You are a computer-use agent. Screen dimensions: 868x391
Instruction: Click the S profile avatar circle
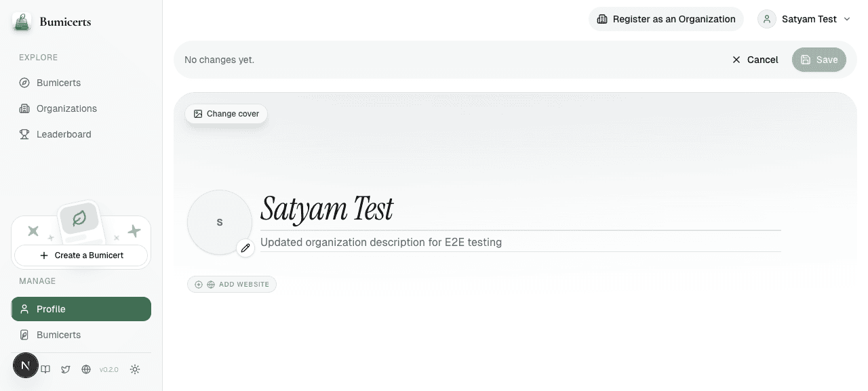coord(220,222)
